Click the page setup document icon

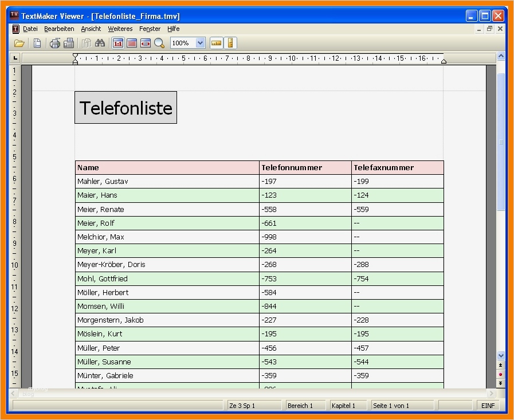pyautogui.click(x=37, y=43)
